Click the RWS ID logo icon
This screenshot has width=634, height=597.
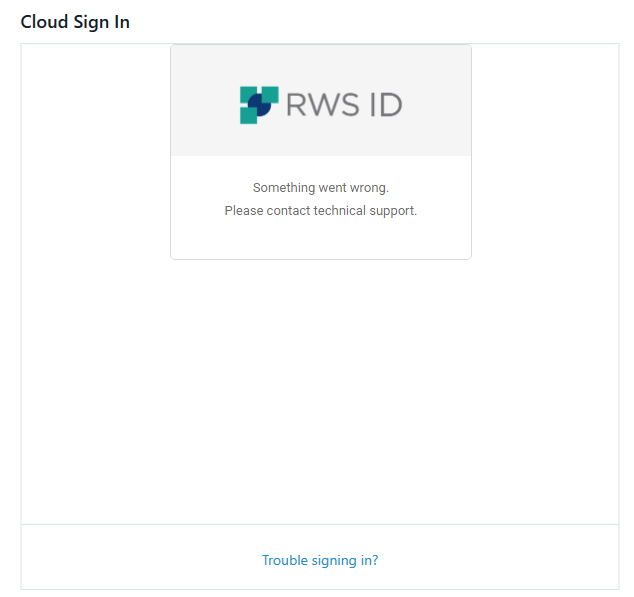click(259, 105)
